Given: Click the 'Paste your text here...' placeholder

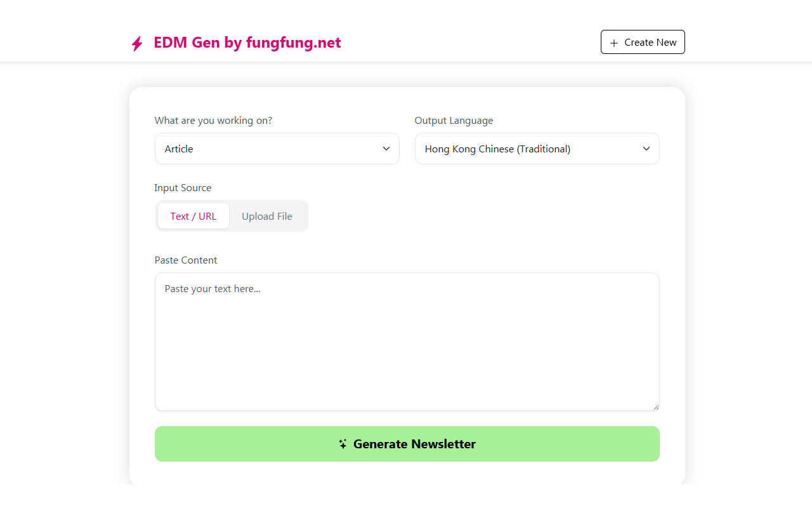Looking at the screenshot, I should coord(213,289).
